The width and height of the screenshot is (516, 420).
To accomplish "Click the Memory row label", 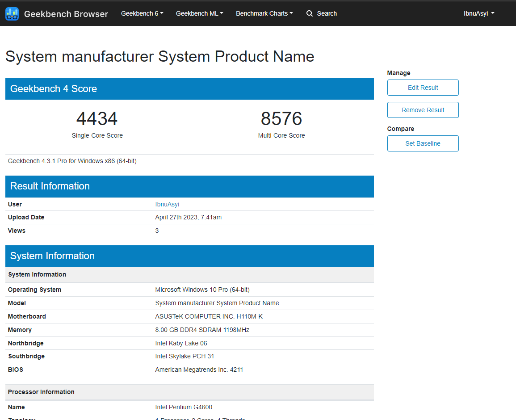I will [20, 330].
